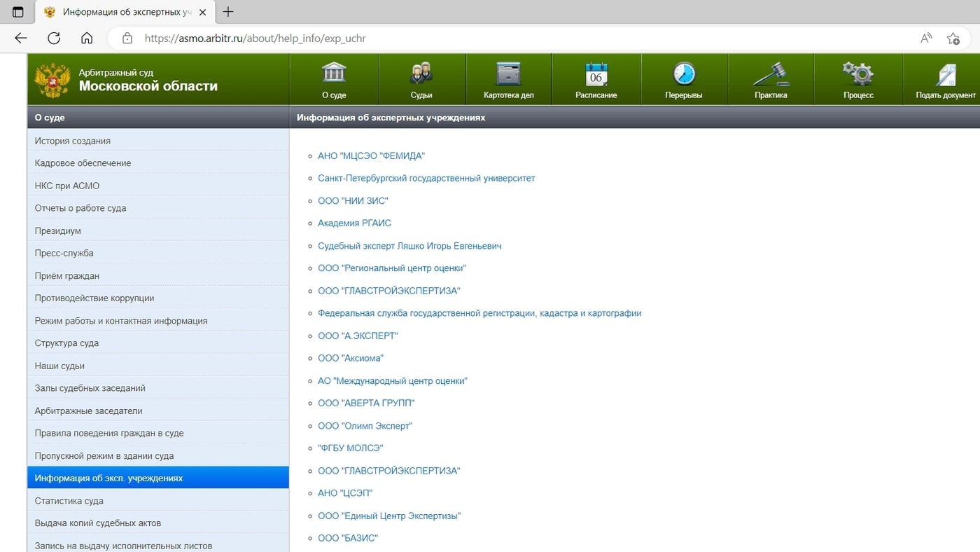Open 'Пресс-служба' in sidebar
Image resolution: width=980 pixels, height=552 pixels.
(x=158, y=253)
